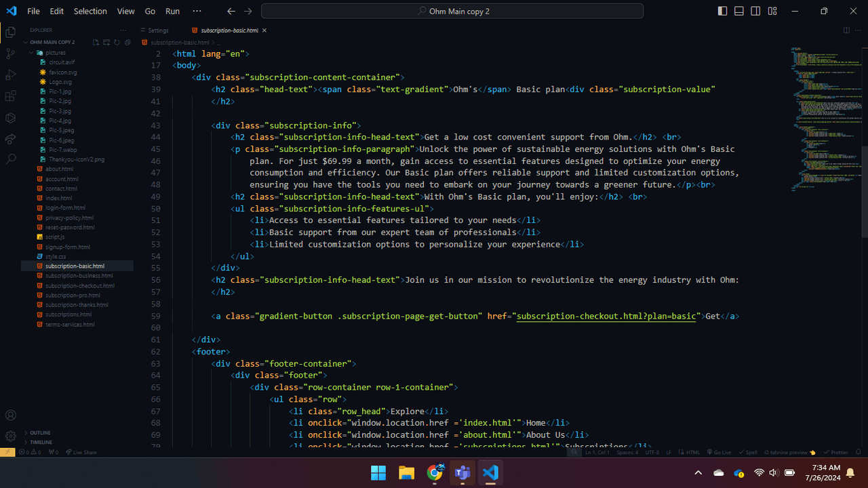
Task: Expand the Timeline section
Action: pyautogui.click(x=41, y=442)
